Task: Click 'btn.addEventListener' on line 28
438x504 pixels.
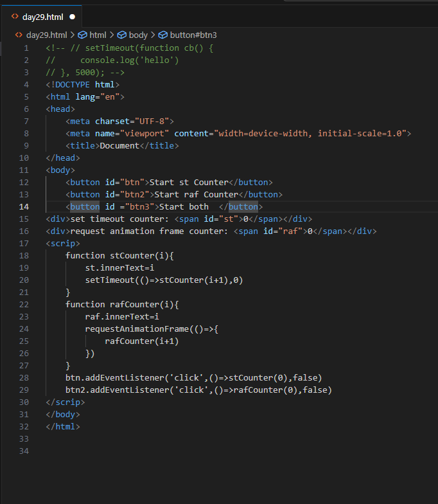Action: click(114, 378)
